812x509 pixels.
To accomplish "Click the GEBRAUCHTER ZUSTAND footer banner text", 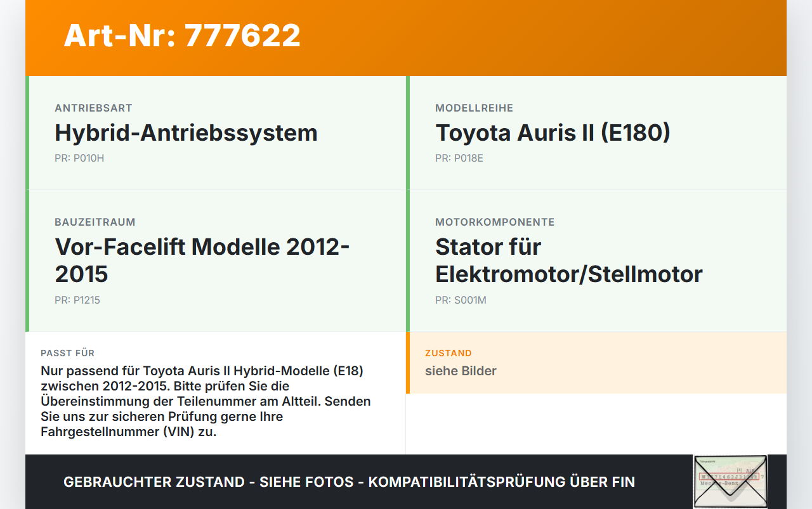I will pyautogui.click(x=349, y=482).
